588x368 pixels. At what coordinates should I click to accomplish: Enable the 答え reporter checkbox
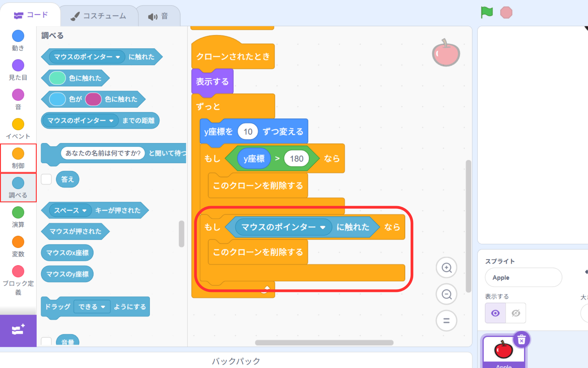click(46, 179)
